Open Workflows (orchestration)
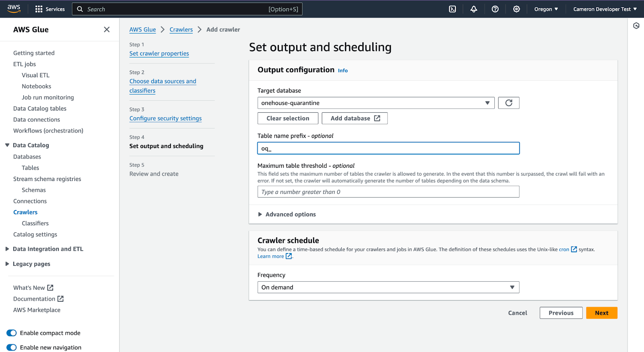This screenshot has width=644, height=352. coord(48,131)
